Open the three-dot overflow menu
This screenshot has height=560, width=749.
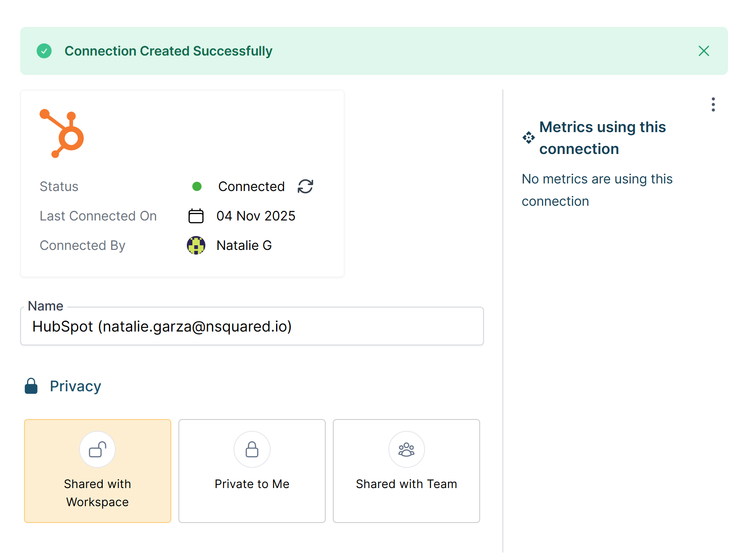(x=713, y=104)
